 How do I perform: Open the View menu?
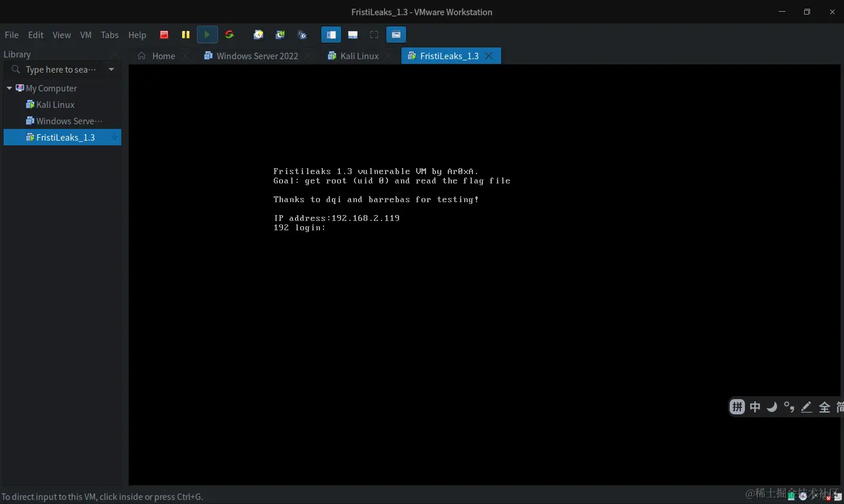tap(62, 35)
